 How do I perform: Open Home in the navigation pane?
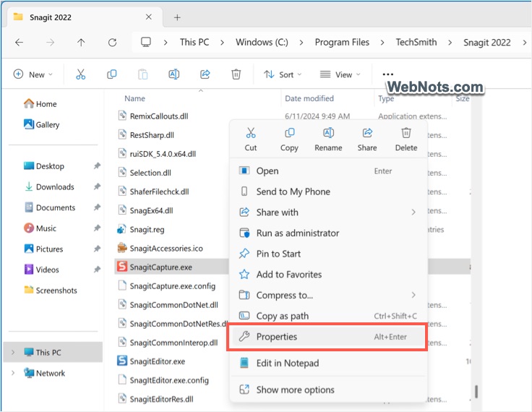click(40, 103)
